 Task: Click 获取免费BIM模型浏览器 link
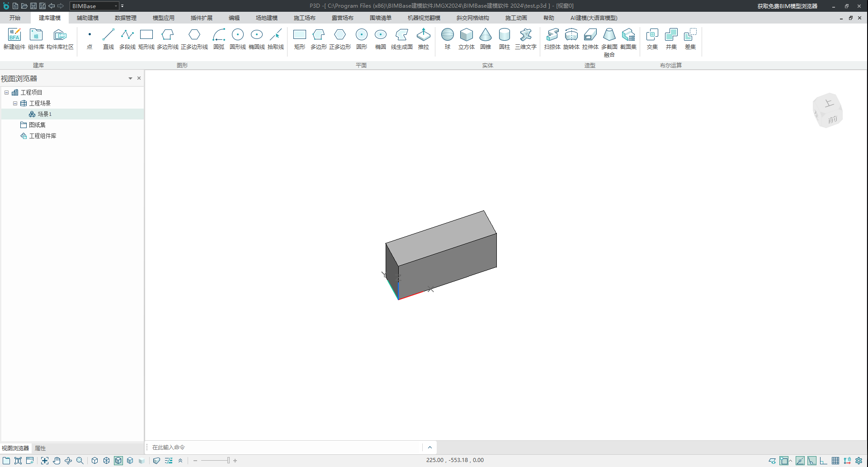pyautogui.click(x=787, y=6)
